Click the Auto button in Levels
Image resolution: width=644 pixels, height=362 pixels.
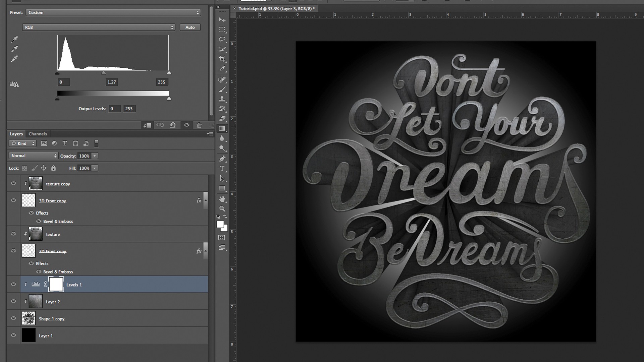(190, 27)
